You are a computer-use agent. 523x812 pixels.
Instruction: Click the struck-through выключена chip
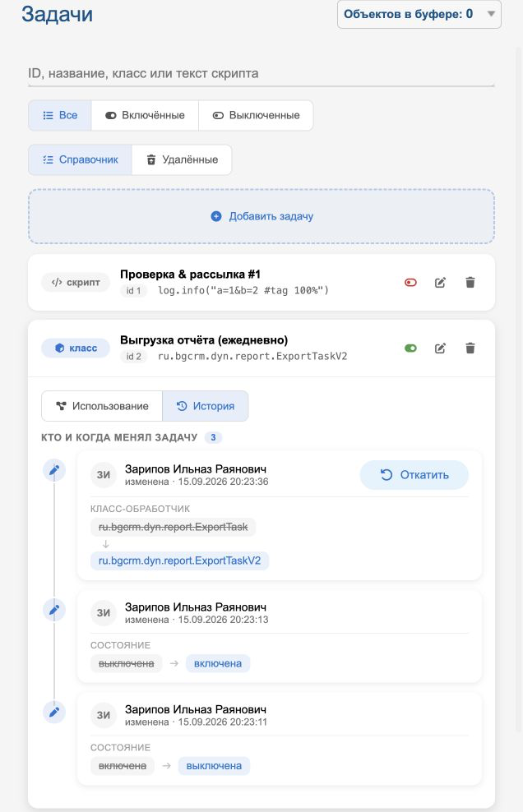pos(127,663)
